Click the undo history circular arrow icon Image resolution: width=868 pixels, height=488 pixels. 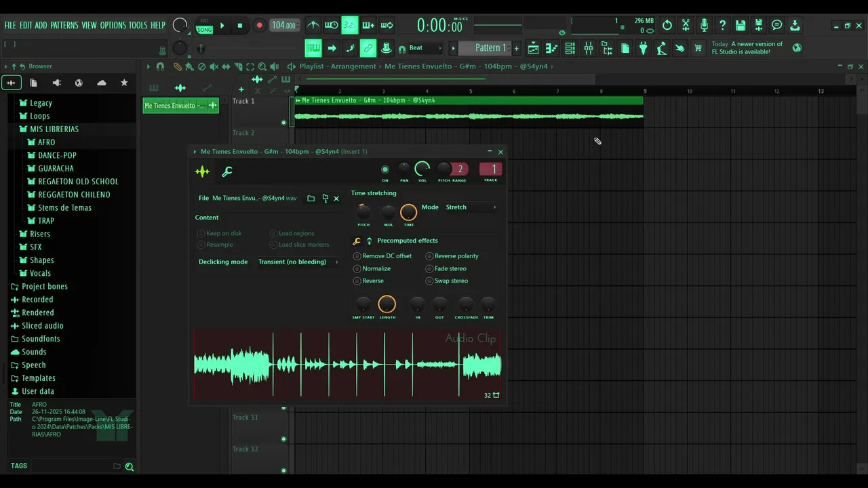(667, 25)
